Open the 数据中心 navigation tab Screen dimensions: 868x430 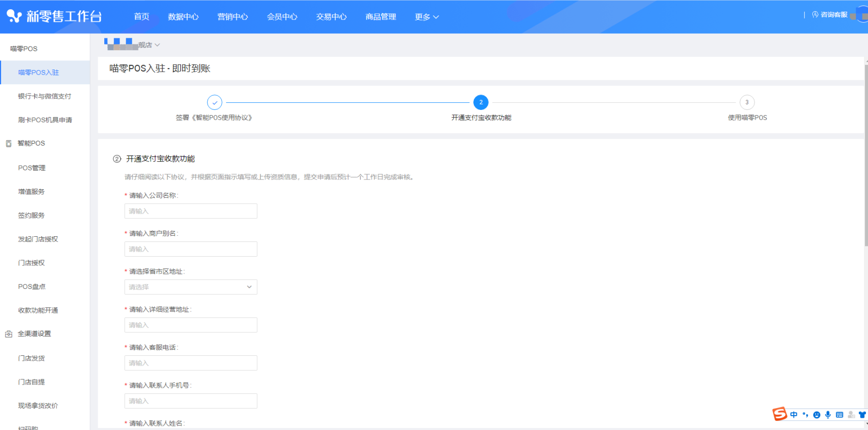[183, 17]
